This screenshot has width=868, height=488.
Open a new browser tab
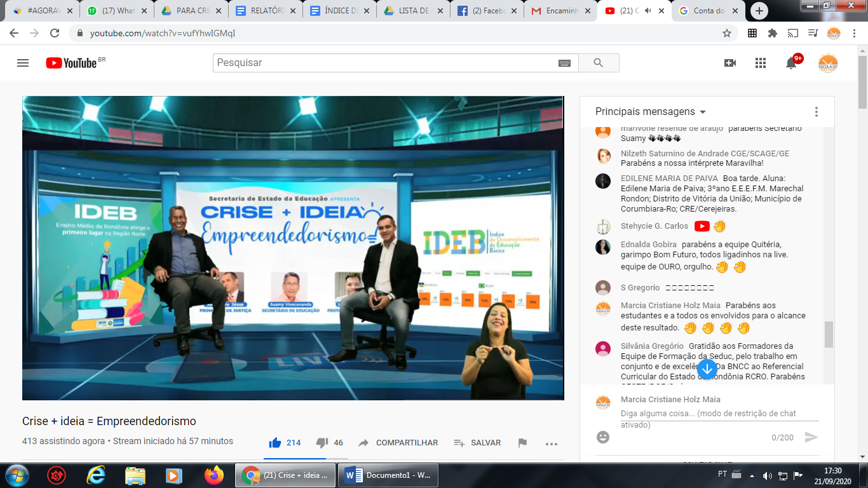(x=759, y=11)
